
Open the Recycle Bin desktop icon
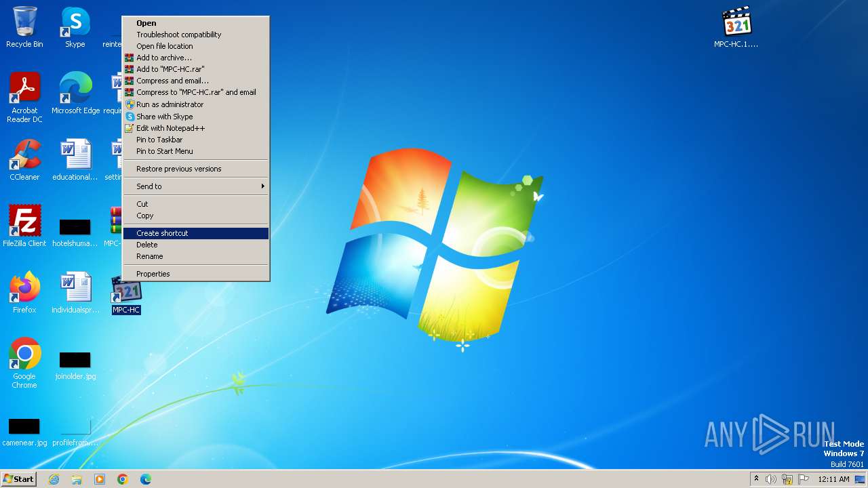(24, 27)
